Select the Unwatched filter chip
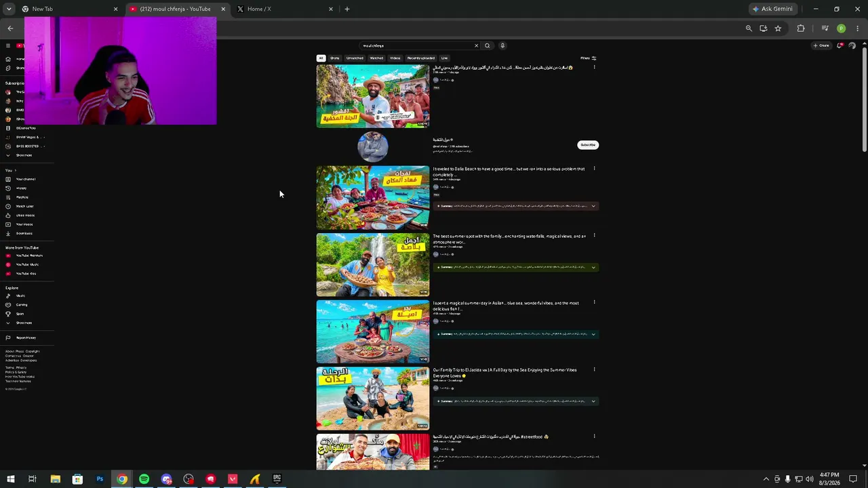Image resolution: width=868 pixels, height=488 pixels. tap(355, 58)
